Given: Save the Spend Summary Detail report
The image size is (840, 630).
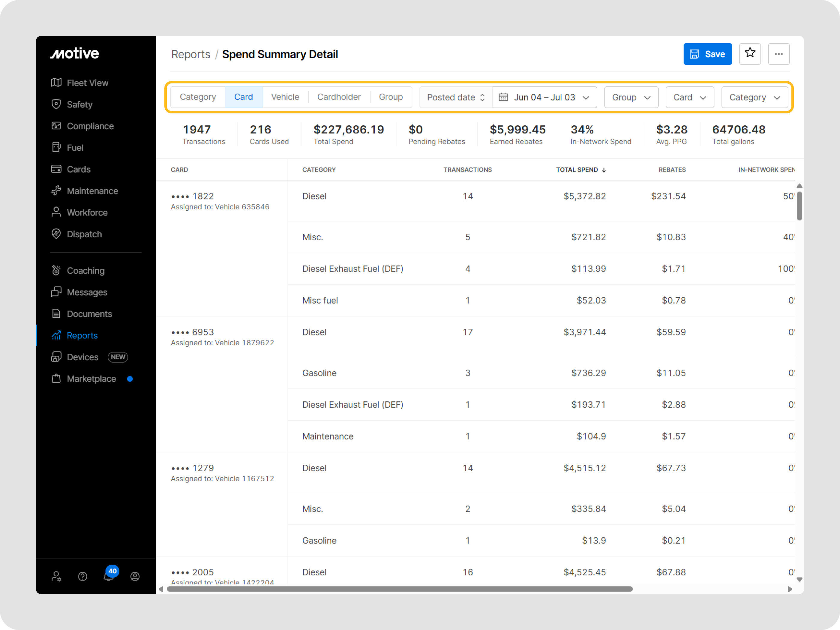Looking at the screenshot, I should coord(707,53).
